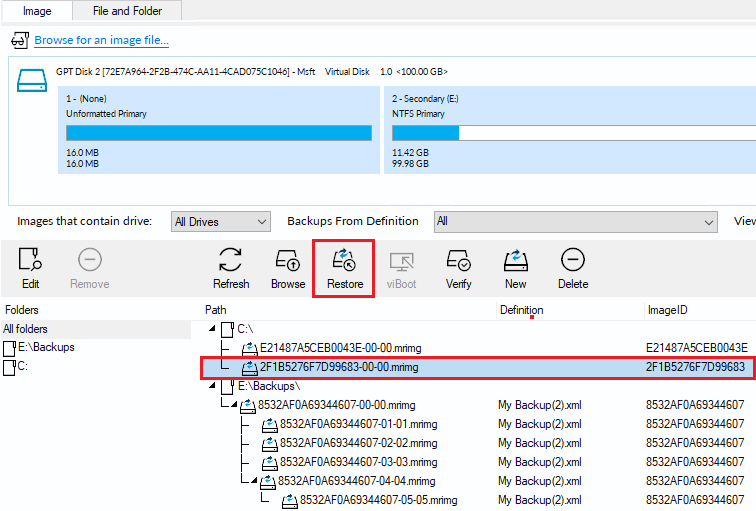Click the New backup icon
Viewport: 756px width, 511px height.
click(x=515, y=261)
